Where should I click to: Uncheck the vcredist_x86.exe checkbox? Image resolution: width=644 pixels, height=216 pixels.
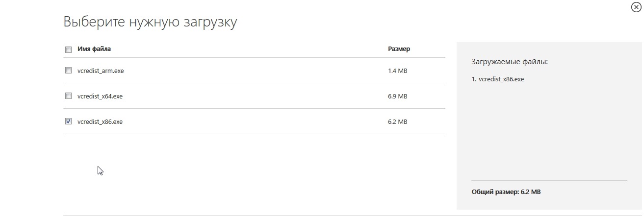pyautogui.click(x=68, y=121)
